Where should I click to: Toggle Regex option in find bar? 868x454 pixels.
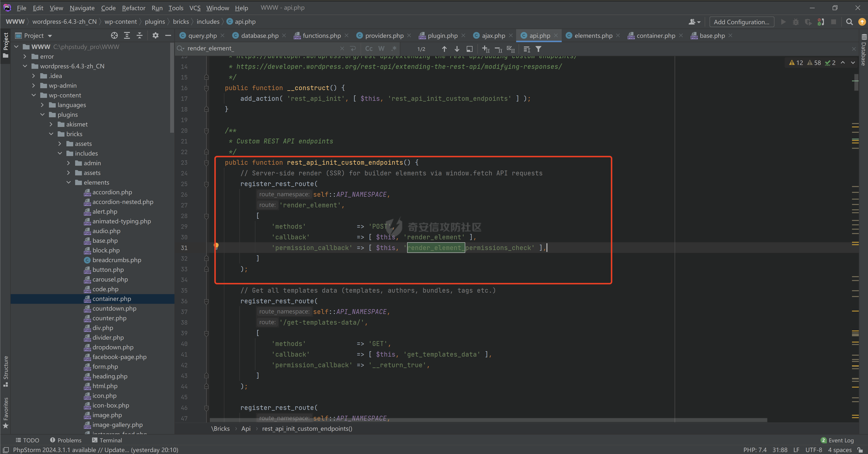(394, 49)
